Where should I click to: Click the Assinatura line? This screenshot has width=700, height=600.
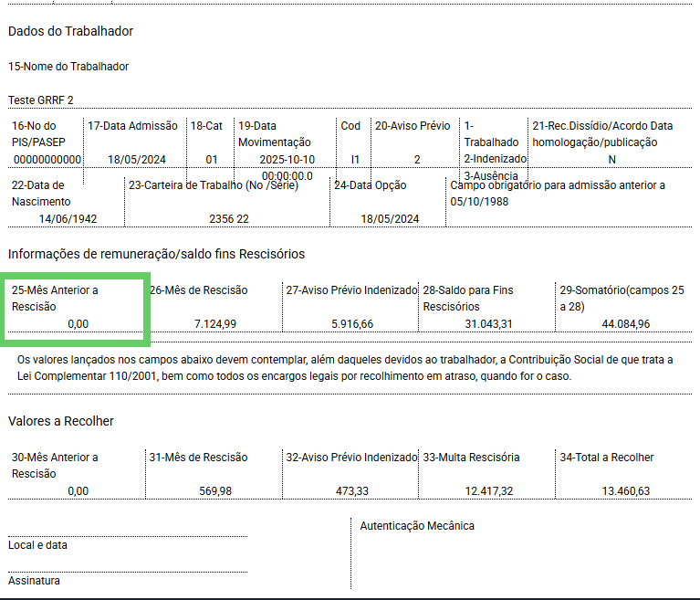[128, 572]
